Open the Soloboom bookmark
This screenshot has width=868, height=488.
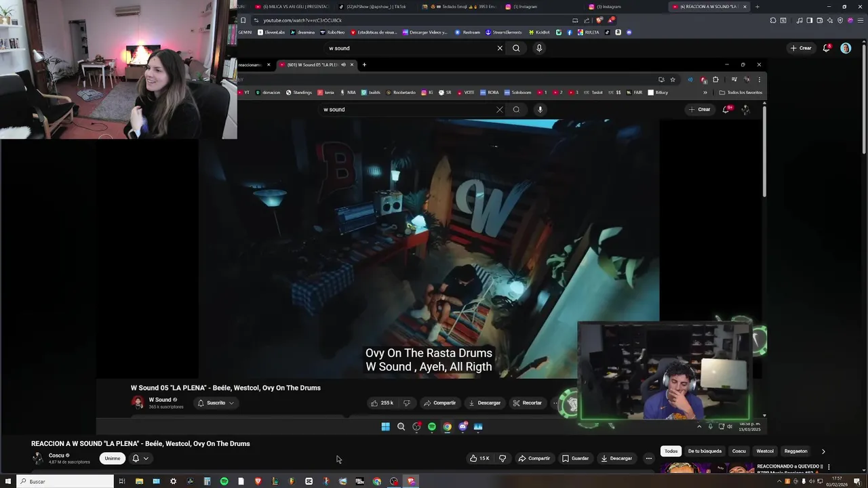pos(517,92)
